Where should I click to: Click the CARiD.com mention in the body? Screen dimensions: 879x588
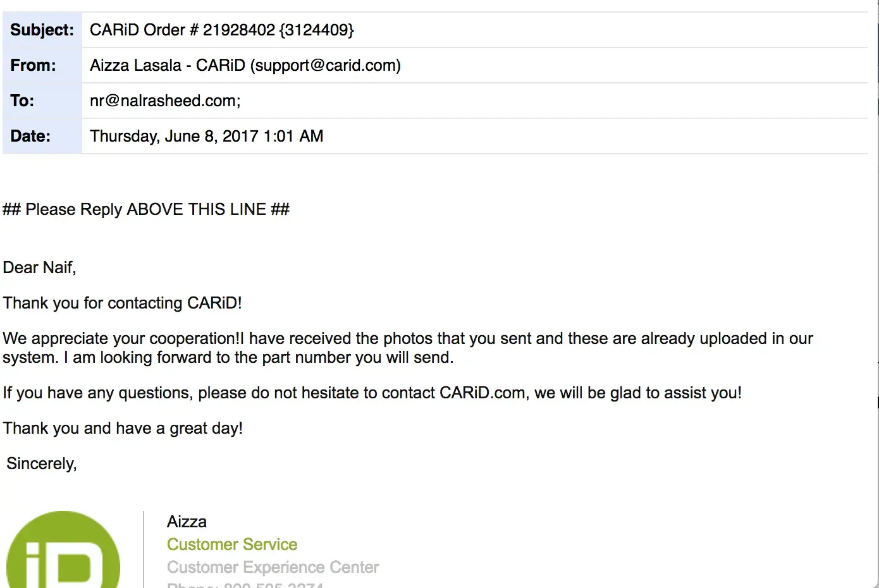click(483, 393)
